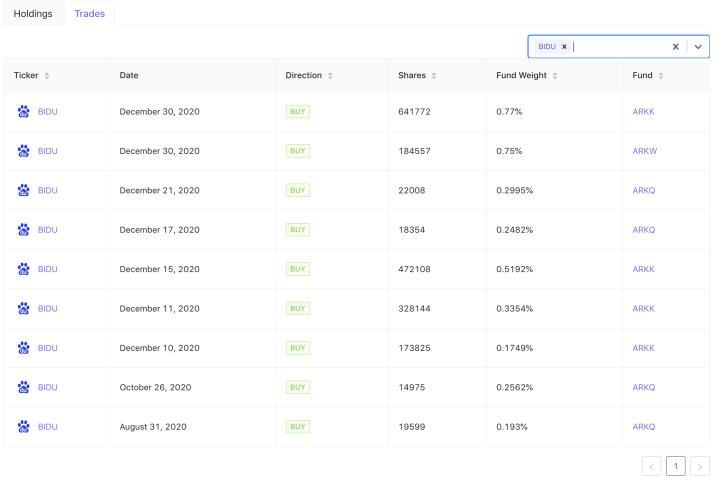Open BIDU link in 184557 shares row
The width and height of the screenshot is (720, 483).
coord(48,151)
